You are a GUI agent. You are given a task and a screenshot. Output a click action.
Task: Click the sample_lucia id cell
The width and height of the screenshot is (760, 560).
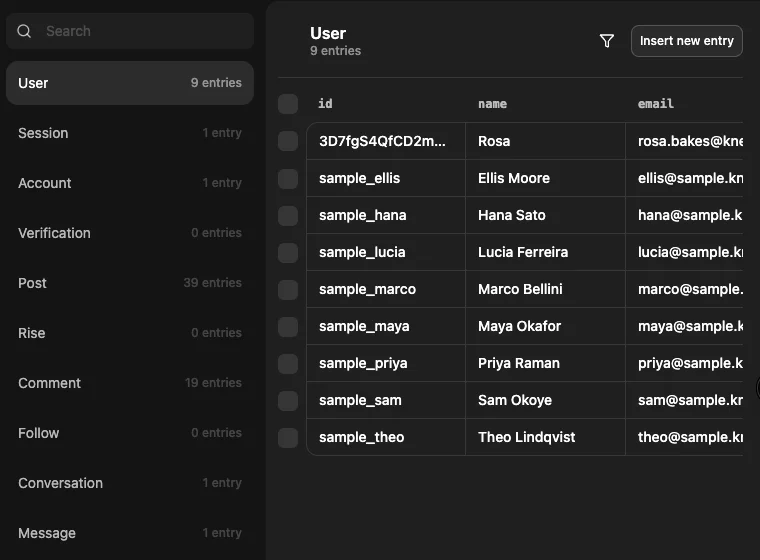pos(386,252)
